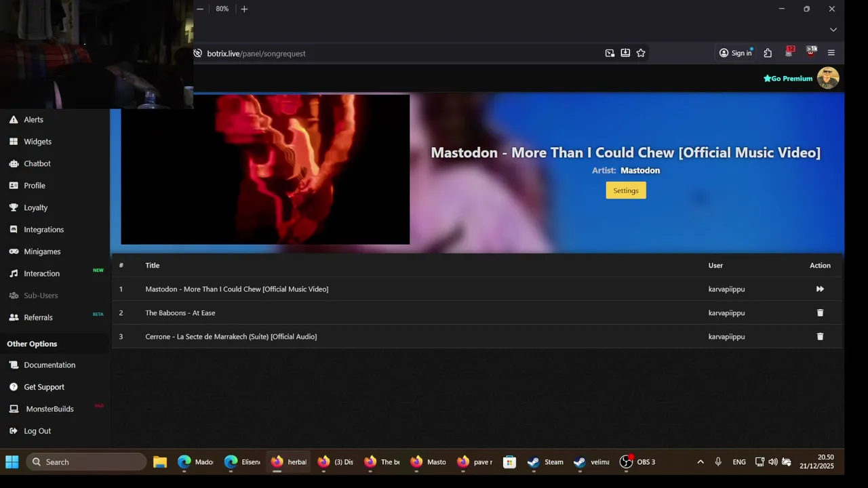Image resolution: width=868 pixels, height=488 pixels.
Task: Open the Firefox hamburger application menu
Action: (x=831, y=53)
